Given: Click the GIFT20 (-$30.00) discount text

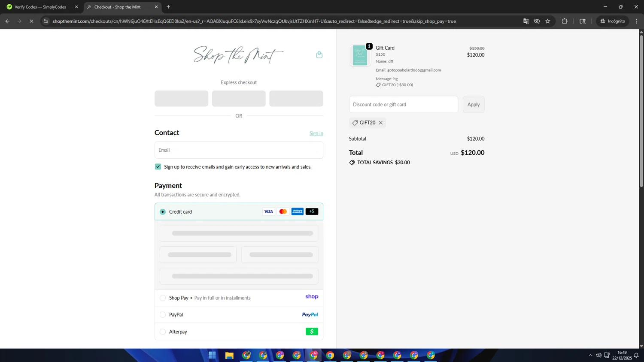Looking at the screenshot, I should 398,85.
